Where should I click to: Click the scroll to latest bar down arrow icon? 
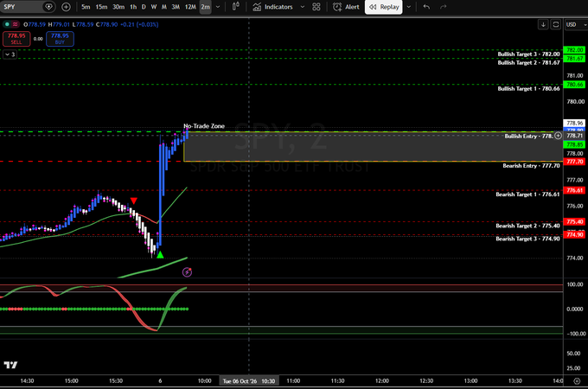(x=543, y=25)
